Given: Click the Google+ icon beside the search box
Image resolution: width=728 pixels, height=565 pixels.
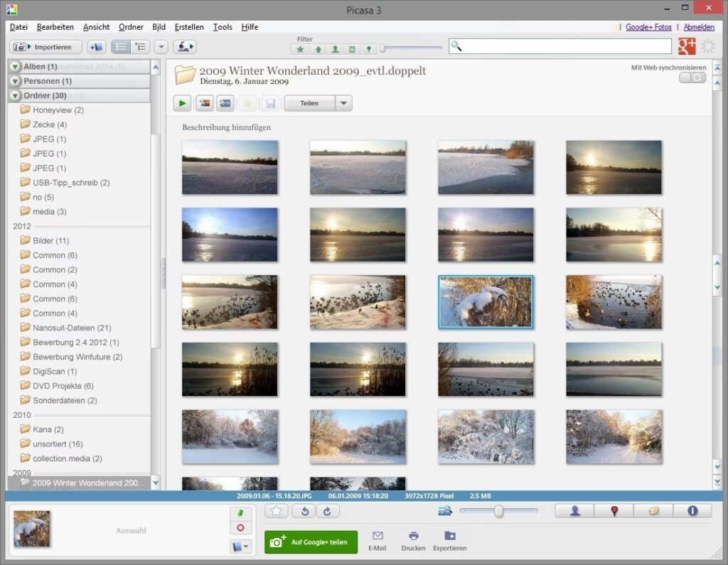Looking at the screenshot, I should click(x=687, y=46).
